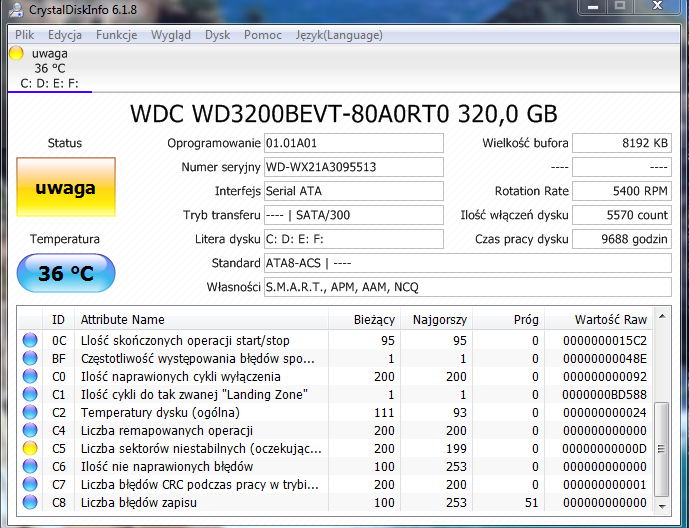The height and width of the screenshot is (528, 689).
Task: Click the Bieżący column header
Action: (364, 320)
